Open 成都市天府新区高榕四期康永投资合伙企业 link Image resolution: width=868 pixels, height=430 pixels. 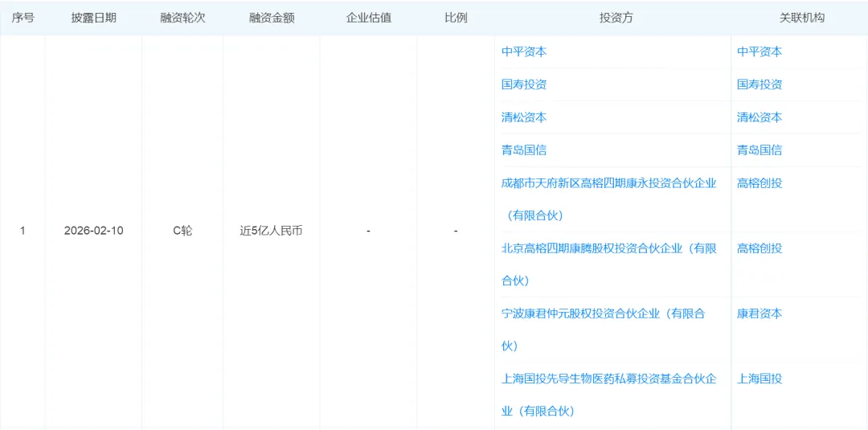(x=609, y=199)
